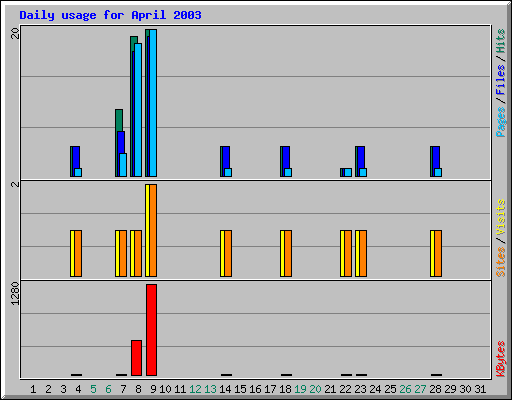Click the 'Files' legend label

click(x=501, y=79)
